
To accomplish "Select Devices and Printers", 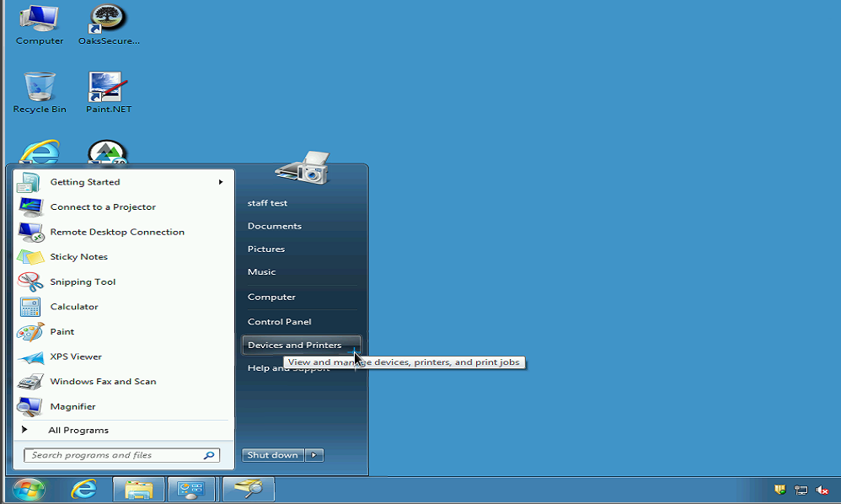I will click(294, 345).
